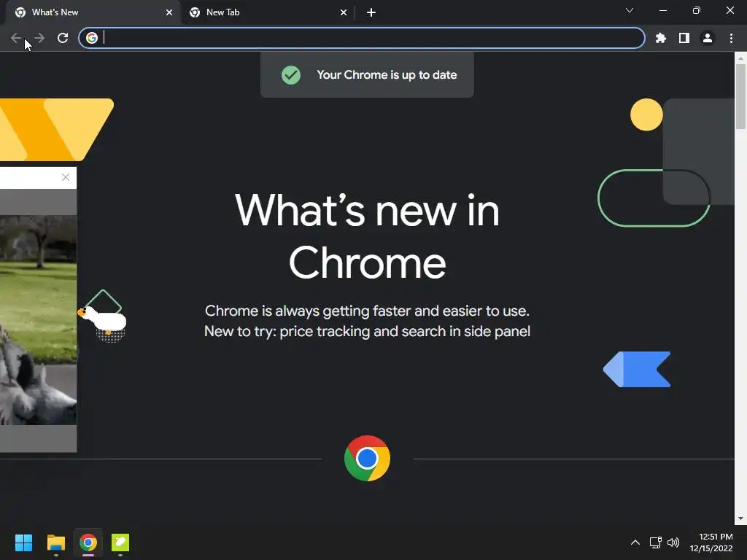The height and width of the screenshot is (560, 747).
Task: Reload the current page
Action: (63, 38)
